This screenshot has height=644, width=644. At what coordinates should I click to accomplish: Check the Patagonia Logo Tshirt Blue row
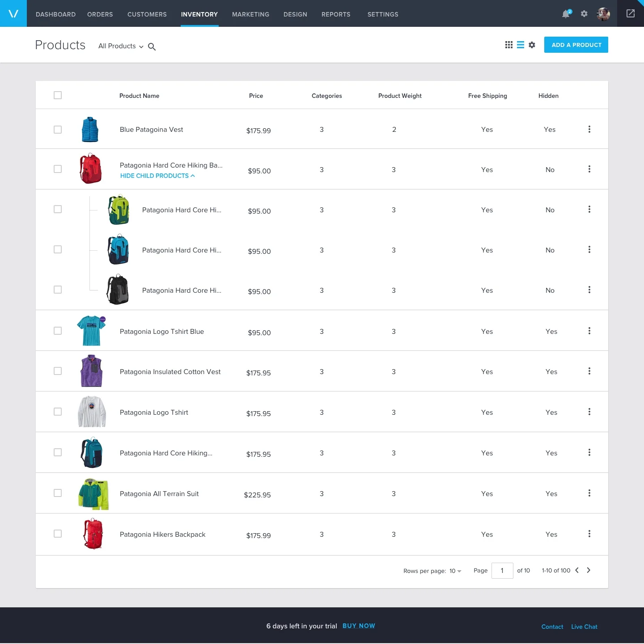(58, 331)
